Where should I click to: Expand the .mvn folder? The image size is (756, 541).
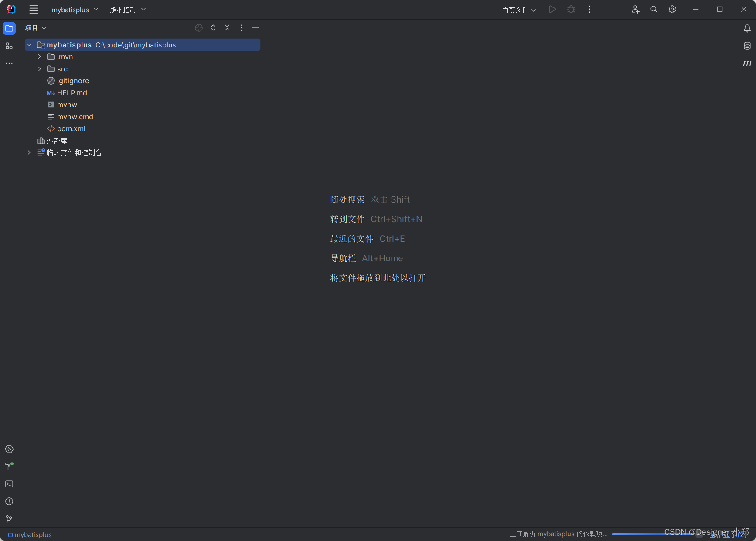[x=40, y=57]
